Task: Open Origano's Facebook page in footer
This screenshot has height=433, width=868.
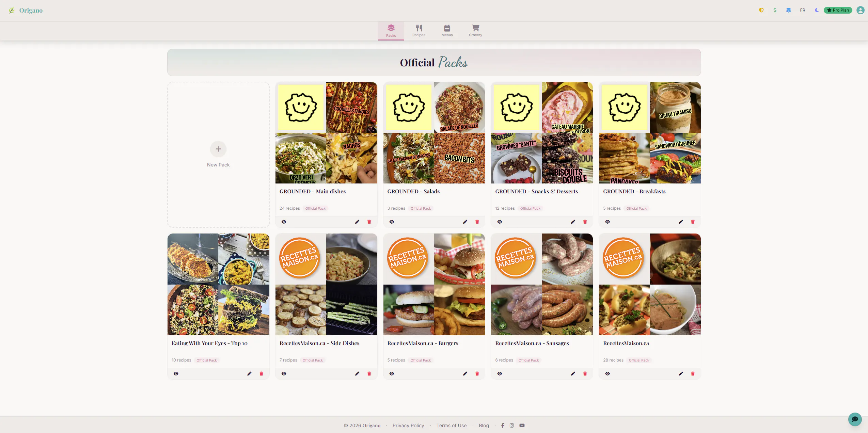Action: coord(503,426)
